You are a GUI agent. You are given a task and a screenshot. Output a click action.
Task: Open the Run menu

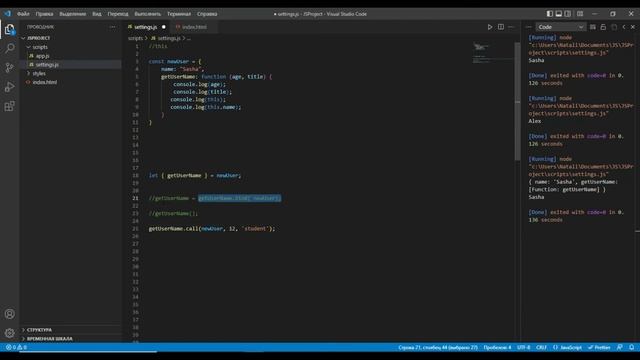(x=147, y=14)
